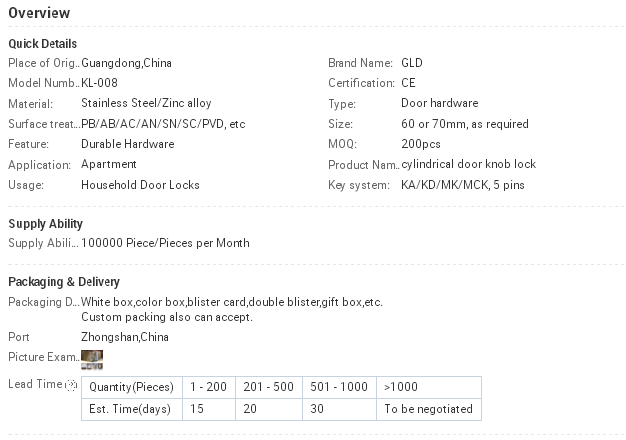Click the truncated Model Number label
Image resolution: width=626 pixels, height=440 pixels.
(x=43, y=83)
